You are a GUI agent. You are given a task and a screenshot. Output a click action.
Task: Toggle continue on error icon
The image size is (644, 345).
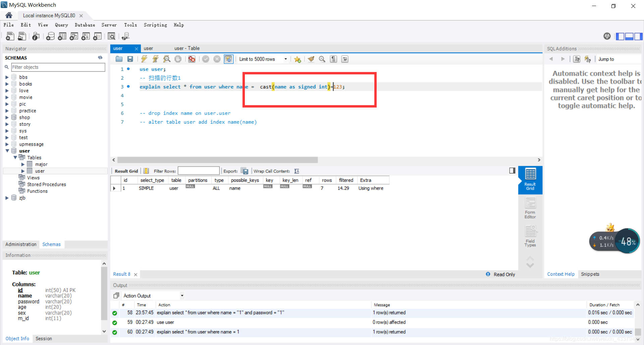[x=192, y=59]
